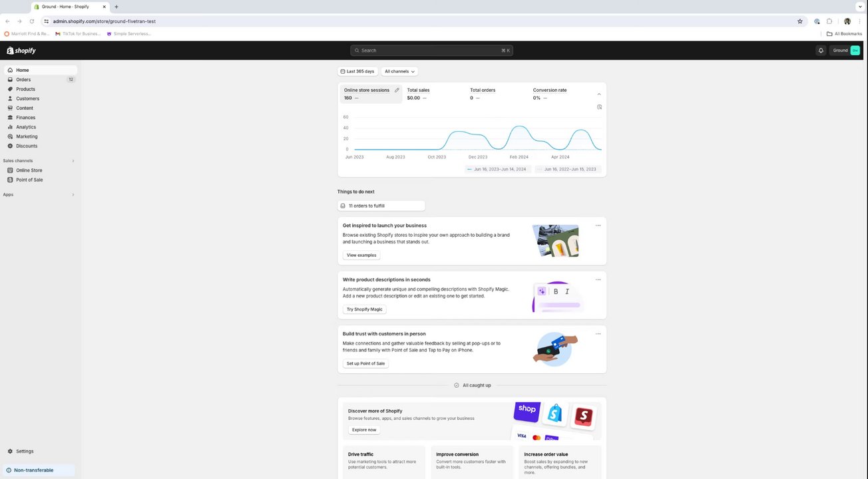Select the Conversion rate metric
Image resolution: width=868 pixels, height=479 pixels.
[559, 94]
